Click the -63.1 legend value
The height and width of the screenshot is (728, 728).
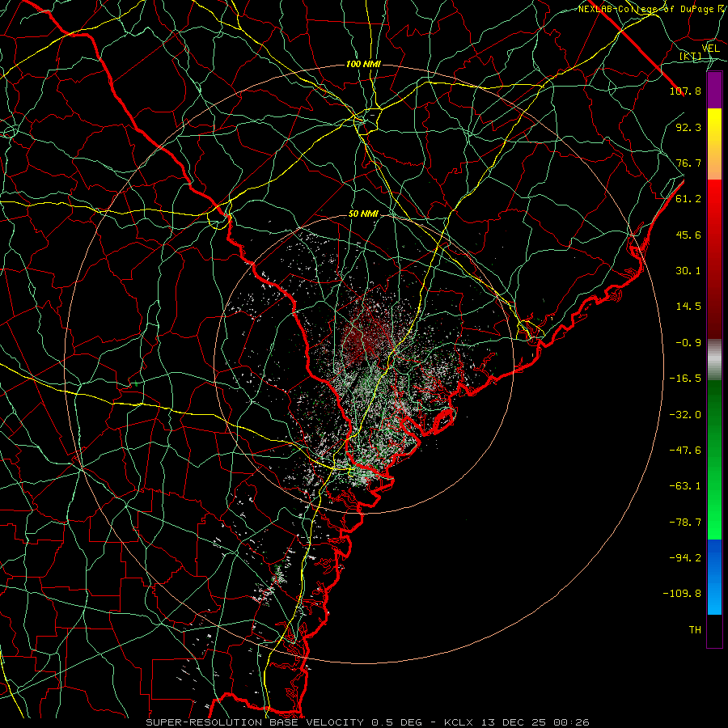tap(685, 486)
